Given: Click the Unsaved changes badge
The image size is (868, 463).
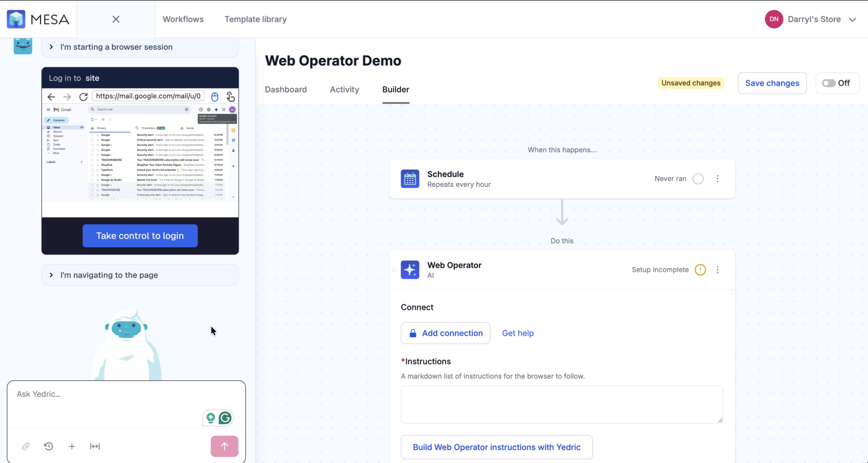Looking at the screenshot, I should coord(691,83).
